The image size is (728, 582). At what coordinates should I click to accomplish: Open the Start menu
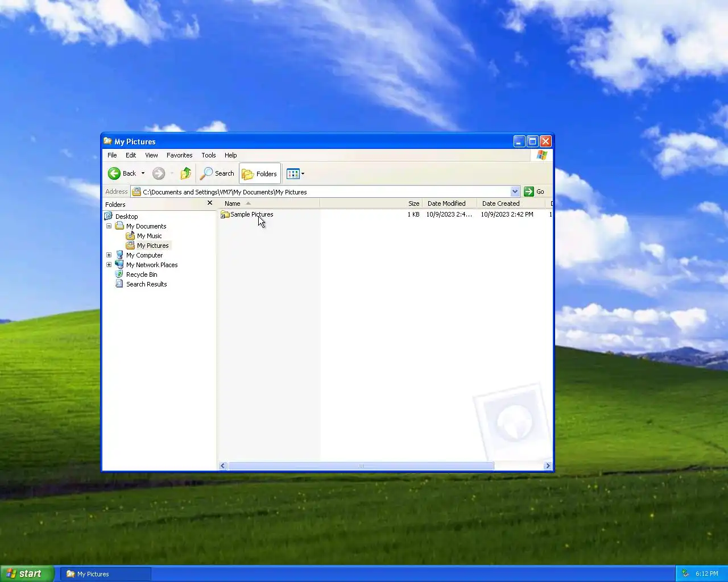(x=27, y=573)
